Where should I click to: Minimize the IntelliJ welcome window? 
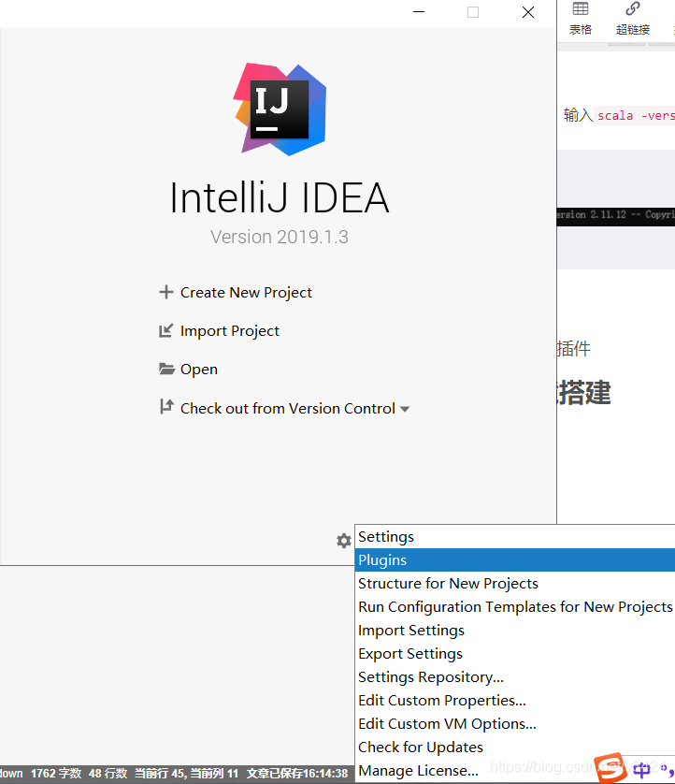tap(419, 11)
